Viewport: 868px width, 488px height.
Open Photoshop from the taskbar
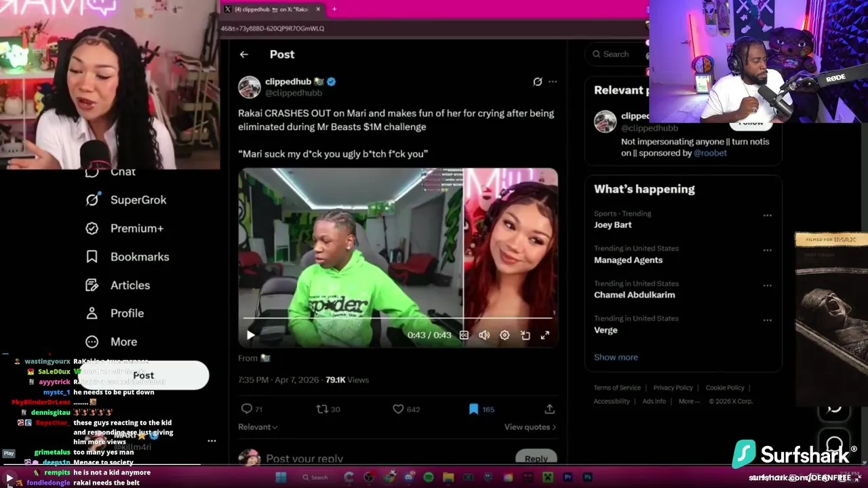588,477
